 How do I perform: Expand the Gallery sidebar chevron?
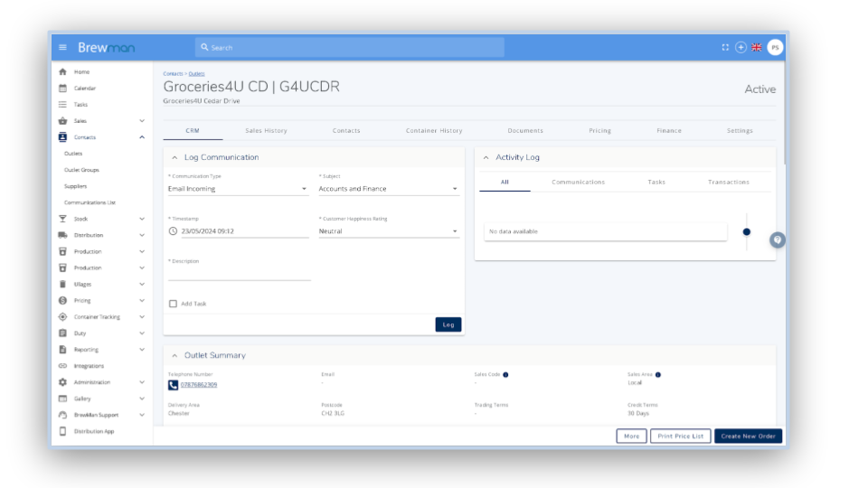pyautogui.click(x=142, y=399)
